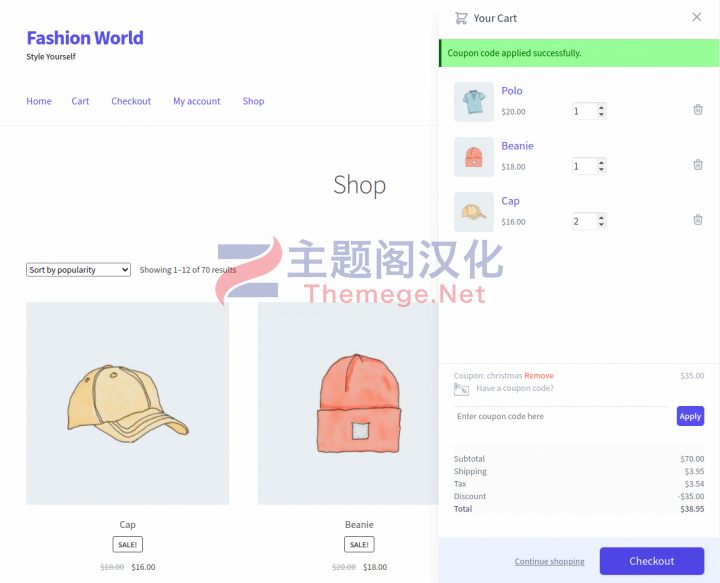Click the purple Checkout button
The height and width of the screenshot is (583, 720).
pos(652,561)
